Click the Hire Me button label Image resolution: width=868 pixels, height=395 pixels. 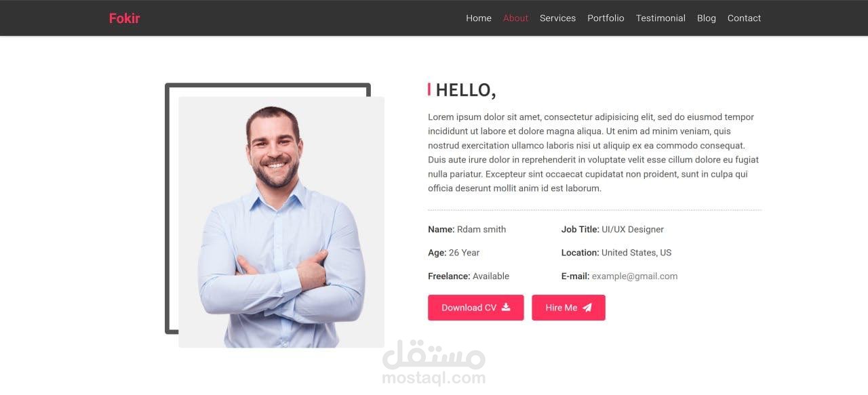click(561, 308)
